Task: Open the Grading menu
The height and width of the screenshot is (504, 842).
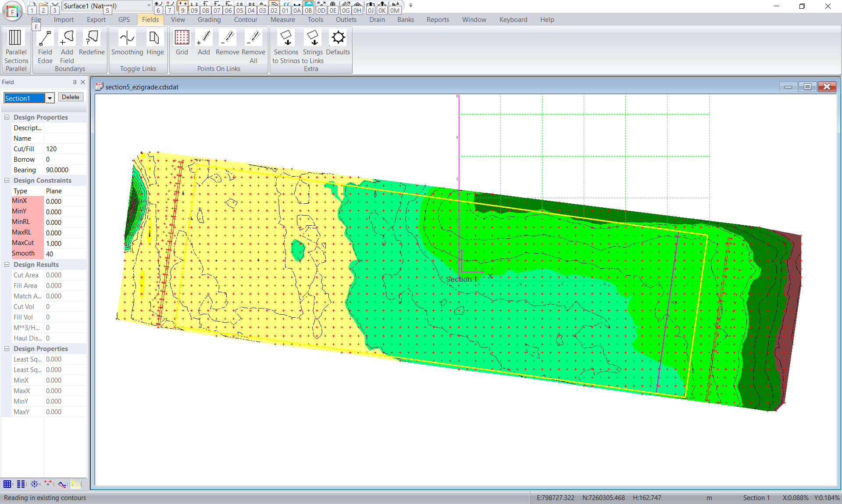Action: click(x=209, y=20)
